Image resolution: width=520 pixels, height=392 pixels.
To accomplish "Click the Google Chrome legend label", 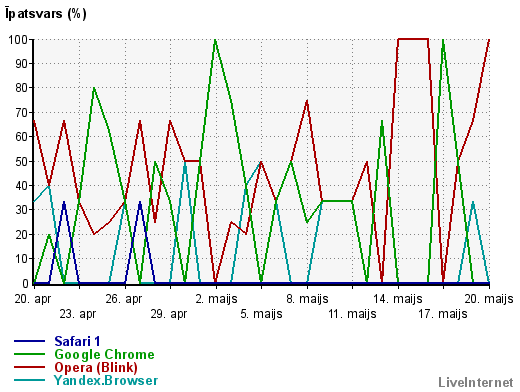I will point(104,354).
